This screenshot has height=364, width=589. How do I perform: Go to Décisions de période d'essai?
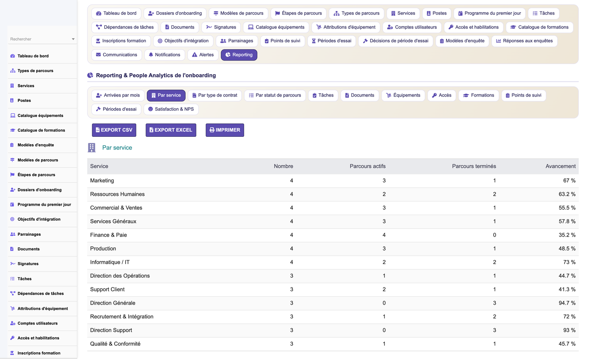[x=395, y=41]
